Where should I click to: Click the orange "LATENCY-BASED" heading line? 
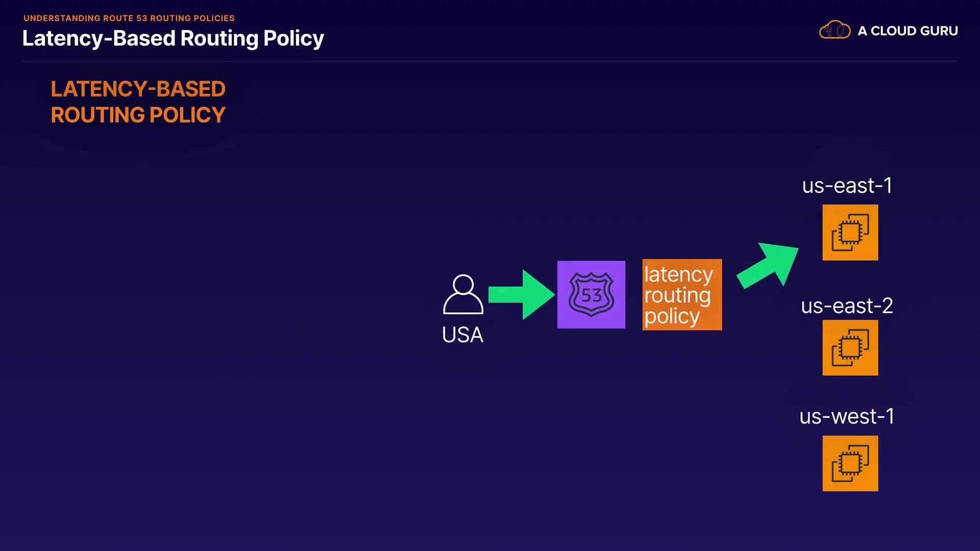138,89
